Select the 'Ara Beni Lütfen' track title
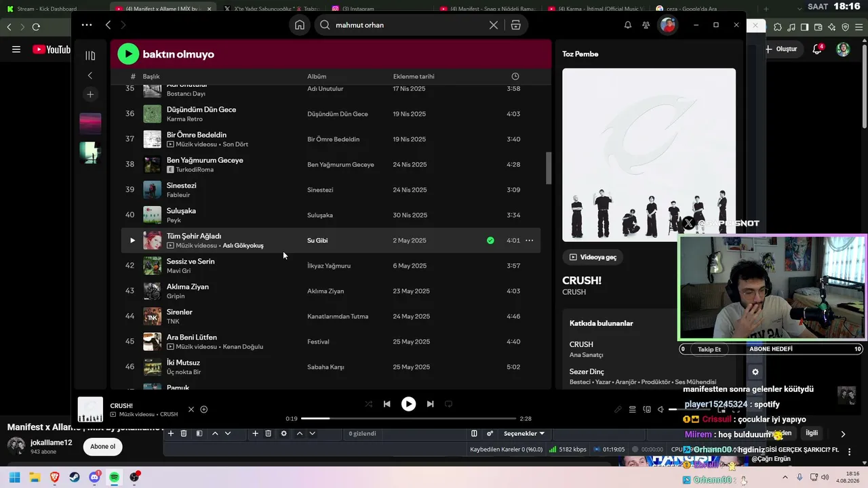Screen dimensions: 868x488 (x=192, y=338)
